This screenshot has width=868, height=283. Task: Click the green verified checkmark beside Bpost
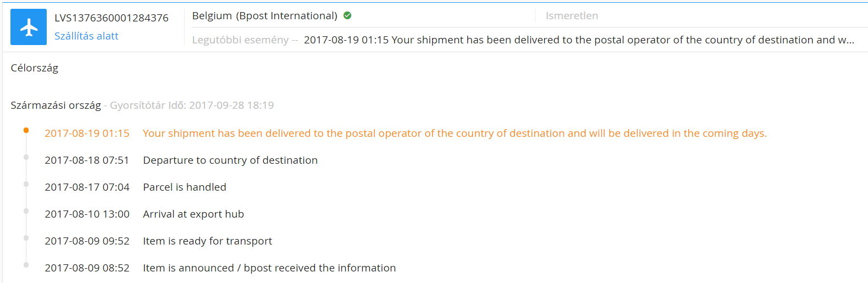pos(347,15)
